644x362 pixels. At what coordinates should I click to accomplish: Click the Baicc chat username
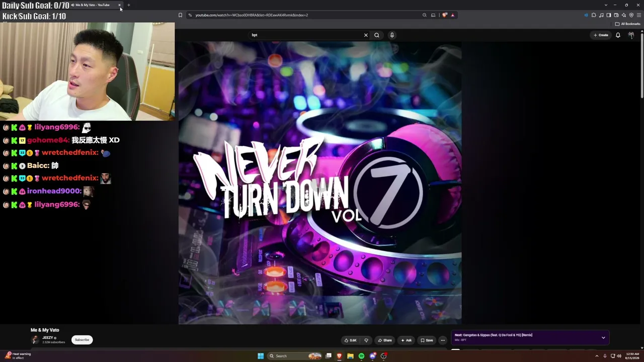(x=37, y=165)
